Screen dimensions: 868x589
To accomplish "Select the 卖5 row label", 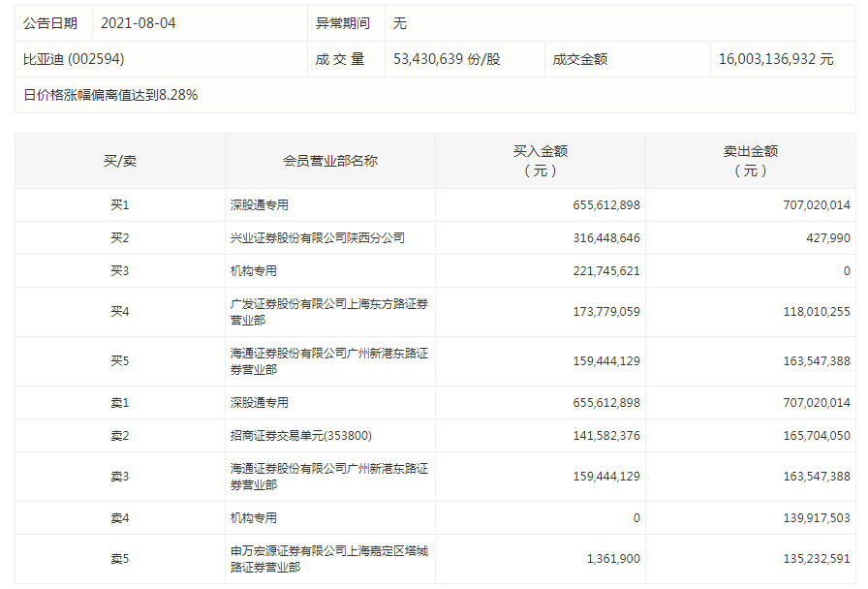I will (x=119, y=559).
